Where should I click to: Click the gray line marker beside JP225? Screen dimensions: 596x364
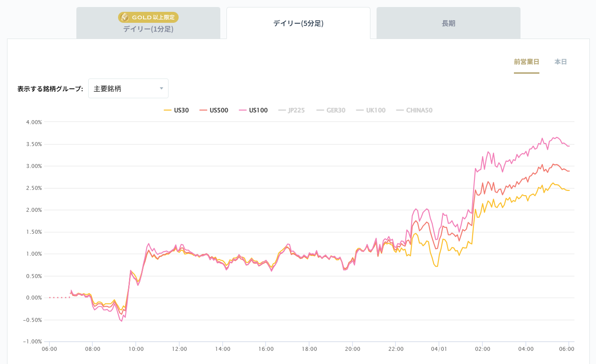click(x=282, y=111)
